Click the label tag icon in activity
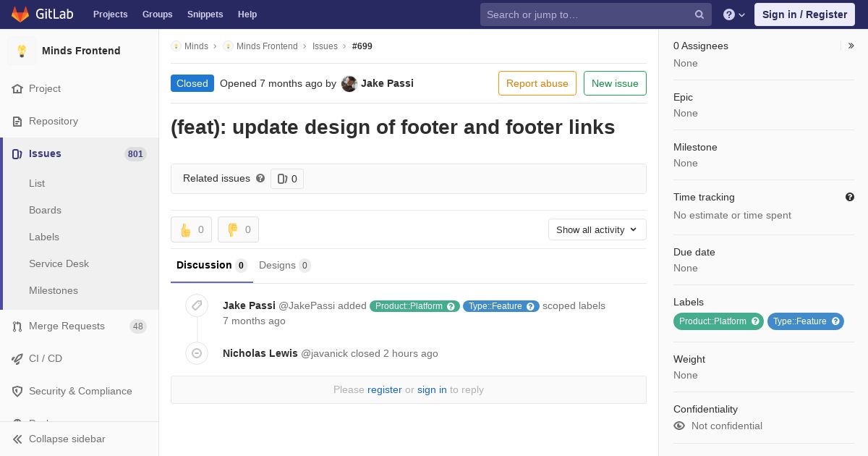Image resolution: width=868 pixels, height=456 pixels. (197, 305)
